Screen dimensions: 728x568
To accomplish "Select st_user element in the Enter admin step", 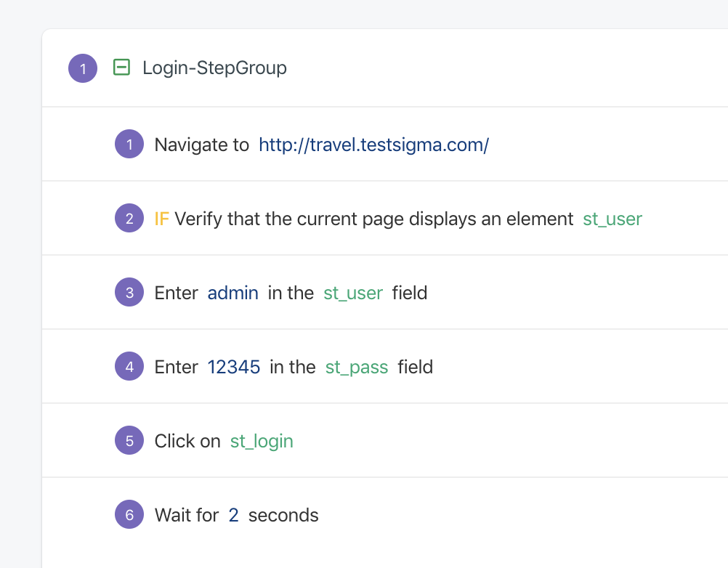I will click(353, 293).
